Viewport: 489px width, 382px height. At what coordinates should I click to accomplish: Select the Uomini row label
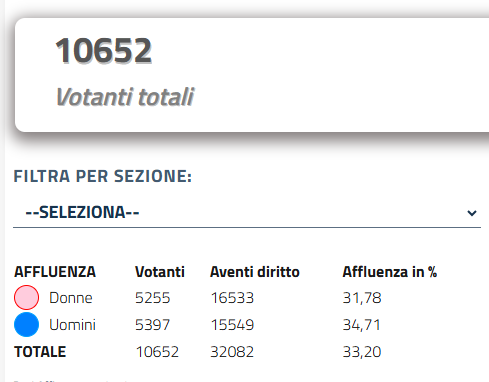(x=72, y=325)
